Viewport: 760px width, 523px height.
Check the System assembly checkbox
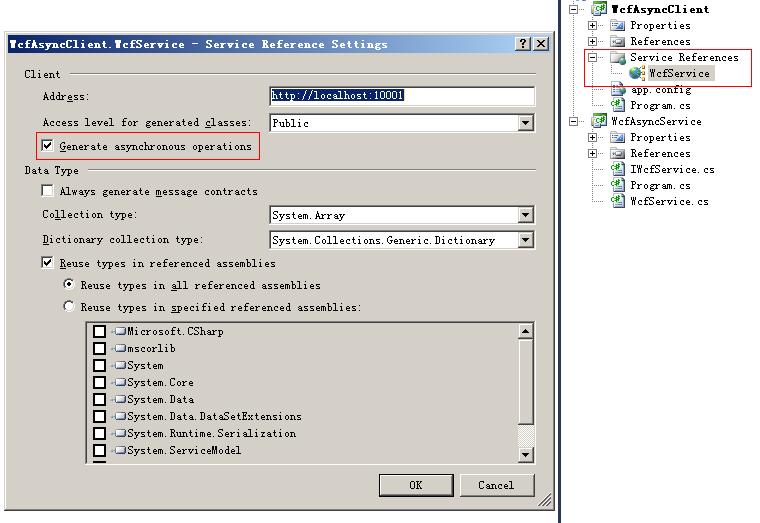coord(99,365)
